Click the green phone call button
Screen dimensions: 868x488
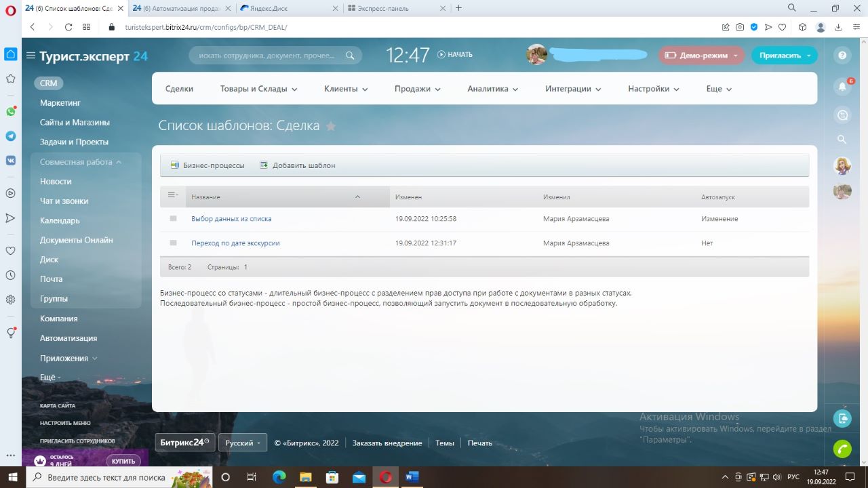842,449
